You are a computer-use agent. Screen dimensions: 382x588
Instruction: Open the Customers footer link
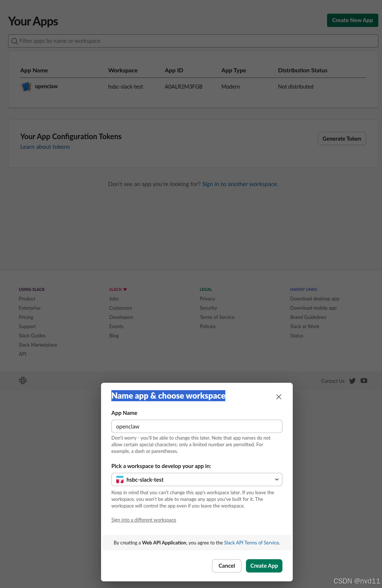[121, 308]
